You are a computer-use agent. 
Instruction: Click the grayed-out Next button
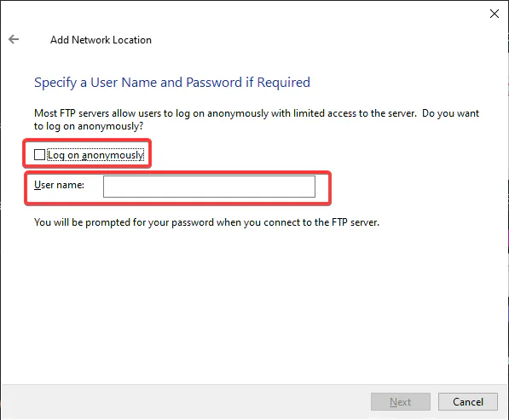[x=401, y=402]
